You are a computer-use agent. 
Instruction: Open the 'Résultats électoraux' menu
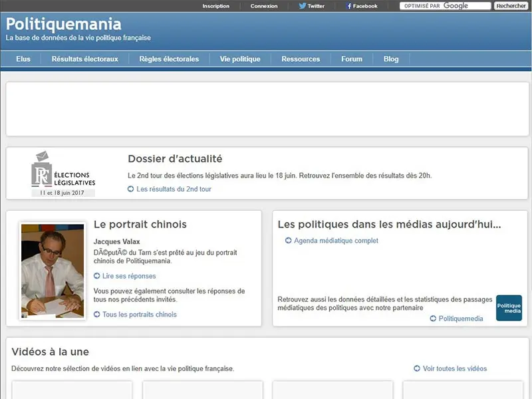84,59
